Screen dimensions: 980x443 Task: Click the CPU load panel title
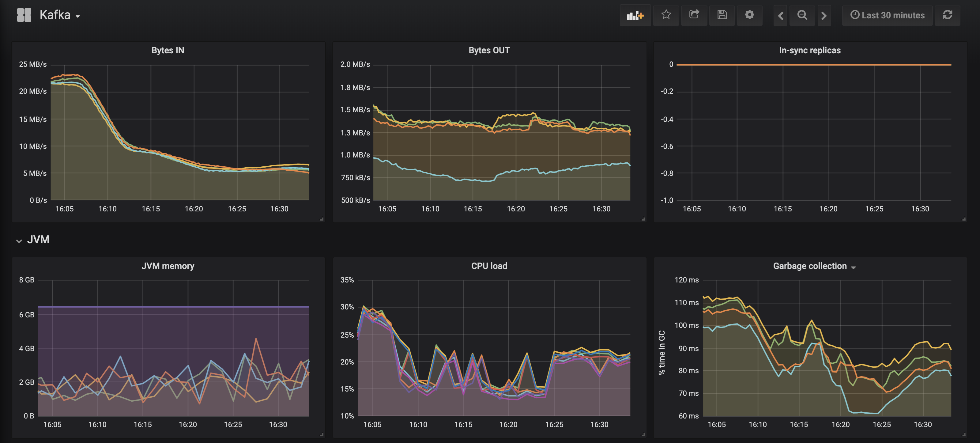pos(489,266)
